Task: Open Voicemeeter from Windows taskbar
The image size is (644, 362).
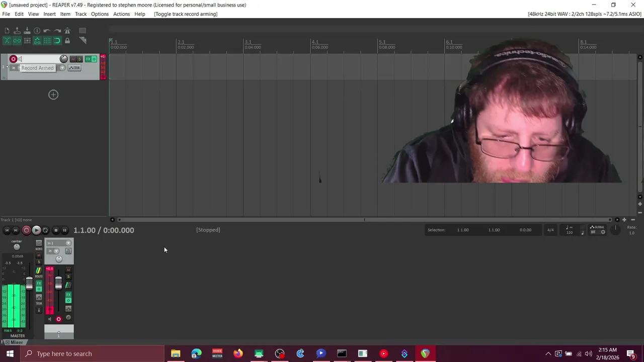Action: [217, 353]
